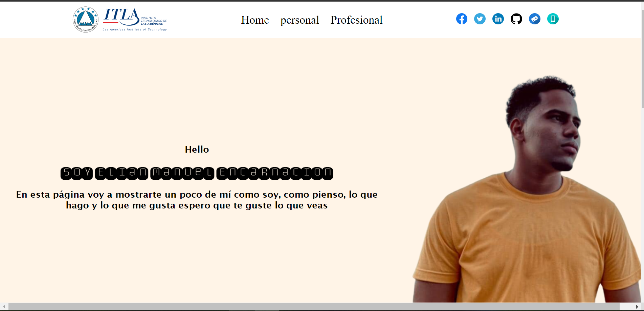
Task: Click the email envelope icon
Action: click(x=535, y=19)
